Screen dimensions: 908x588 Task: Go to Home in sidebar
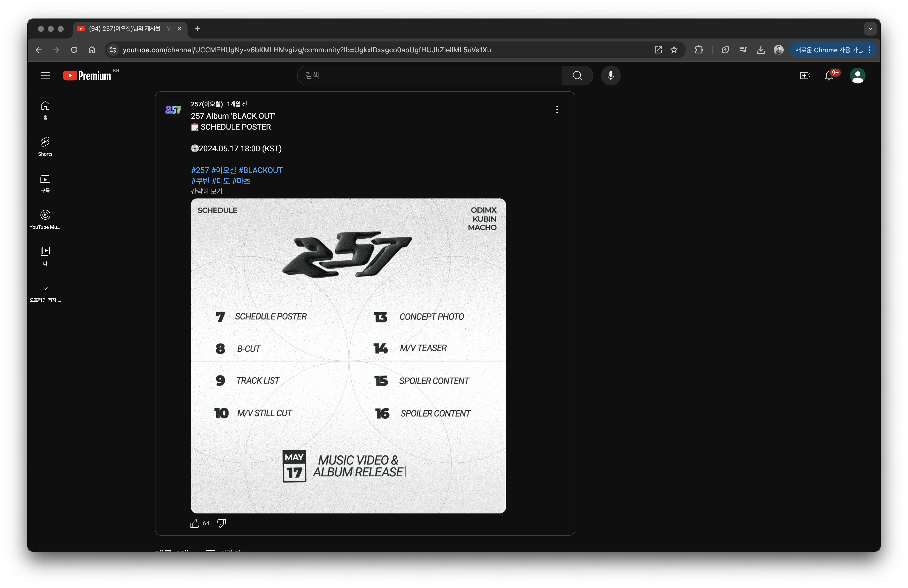point(45,110)
